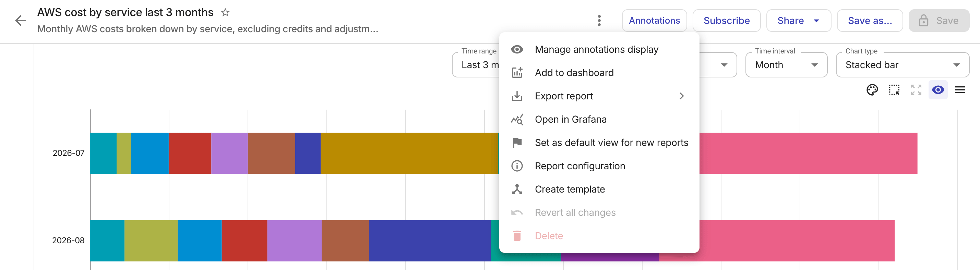Click the disabled Save button
The width and height of the screenshot is (980, 270).
coord(939,21)
